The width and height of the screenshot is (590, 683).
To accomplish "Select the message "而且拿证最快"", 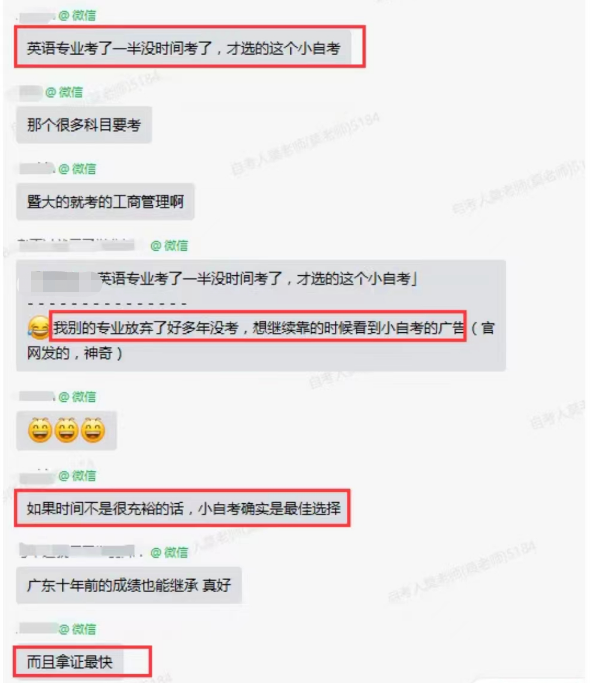I will [x=70, y=662].
